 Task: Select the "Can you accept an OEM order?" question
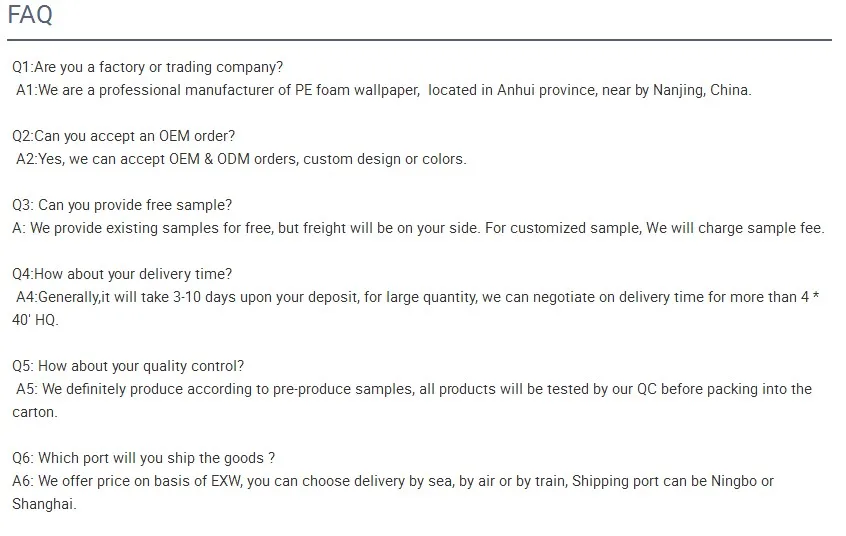coord(124,136)
